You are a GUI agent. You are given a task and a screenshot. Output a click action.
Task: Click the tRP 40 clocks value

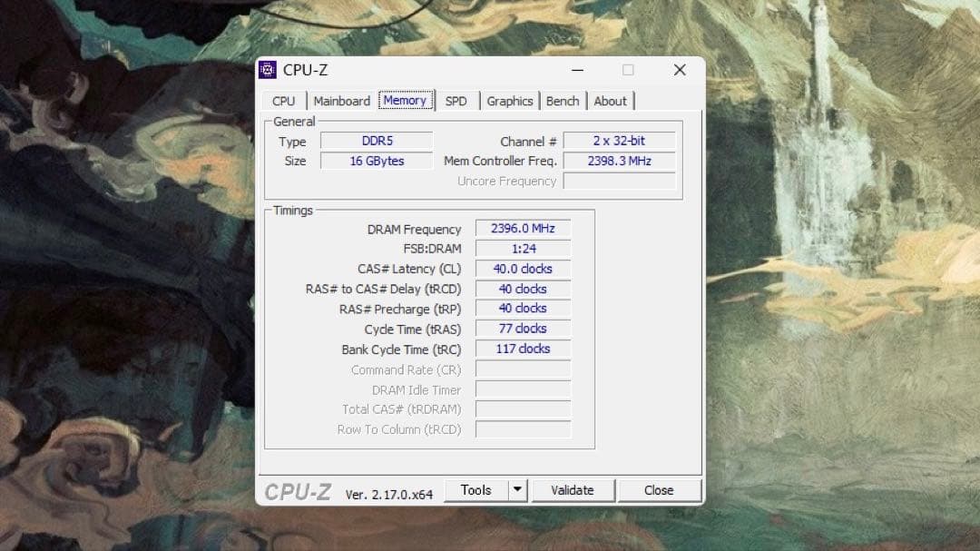[x=524, y=309]
